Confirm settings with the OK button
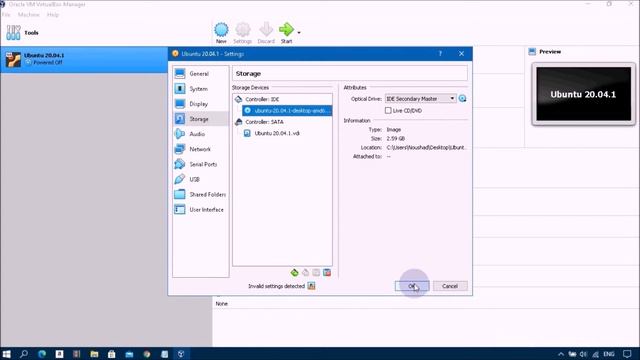This screenshot has width=640, height=360. point(412,286)
